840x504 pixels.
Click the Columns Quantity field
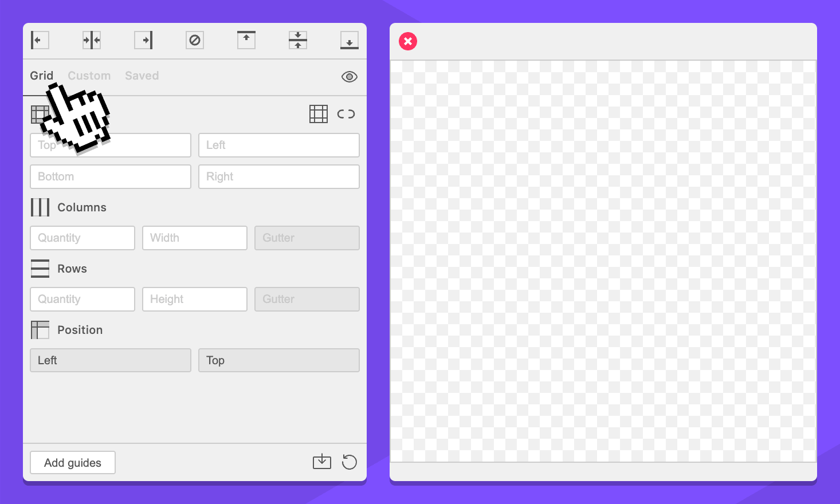[83, 238]
